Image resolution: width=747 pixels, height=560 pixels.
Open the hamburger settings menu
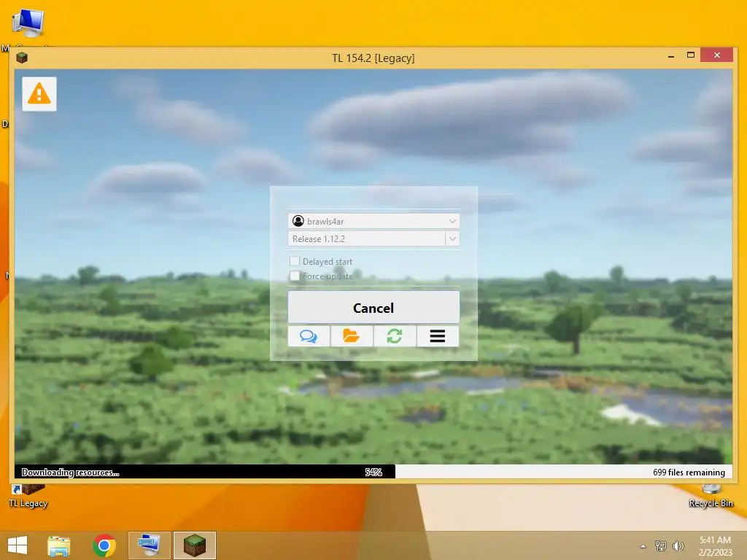coord(438,336)
